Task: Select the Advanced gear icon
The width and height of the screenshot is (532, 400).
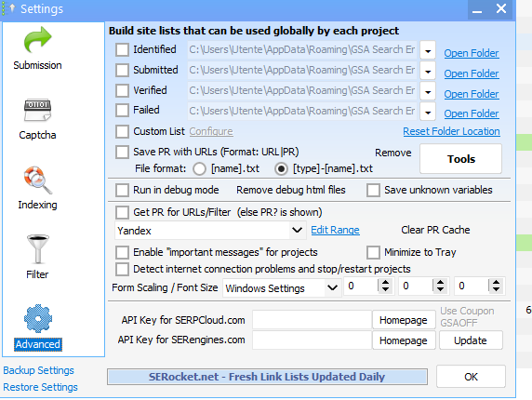Action: (x=37, y=318)
